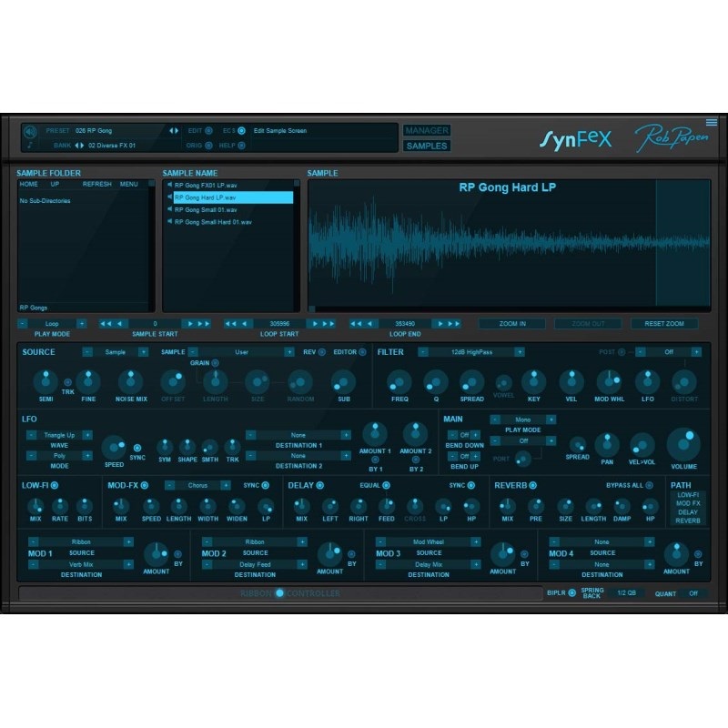Open Mod 3 Mod Wheel source selector
This screenshot has width=728, height=728.
pos(428,541)
